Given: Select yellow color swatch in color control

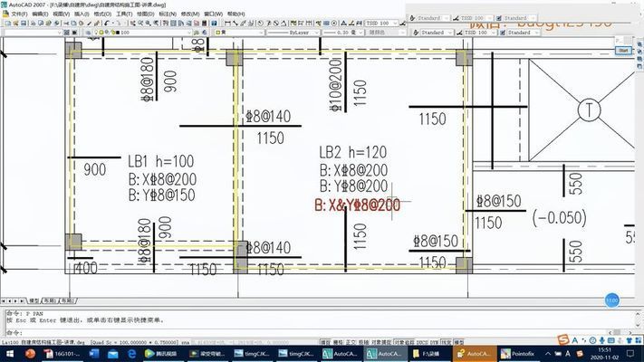Looking at the screenshot, I should (218, 33).
